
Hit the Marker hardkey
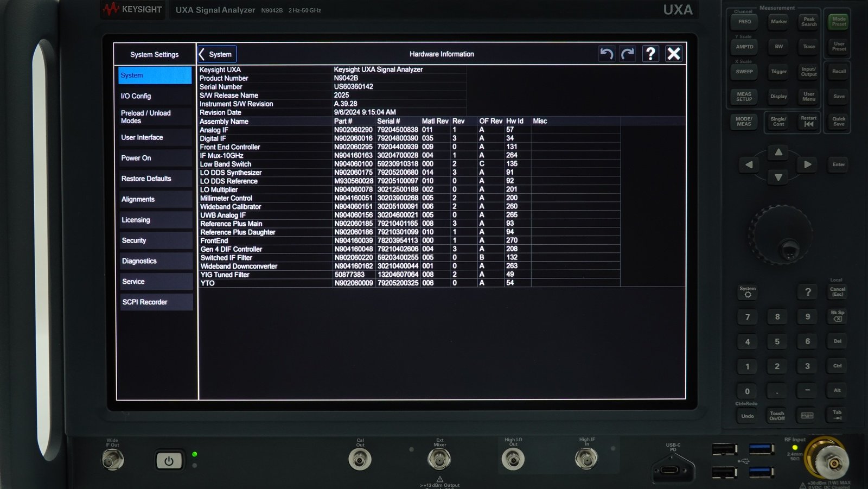(x=778, y=22)
